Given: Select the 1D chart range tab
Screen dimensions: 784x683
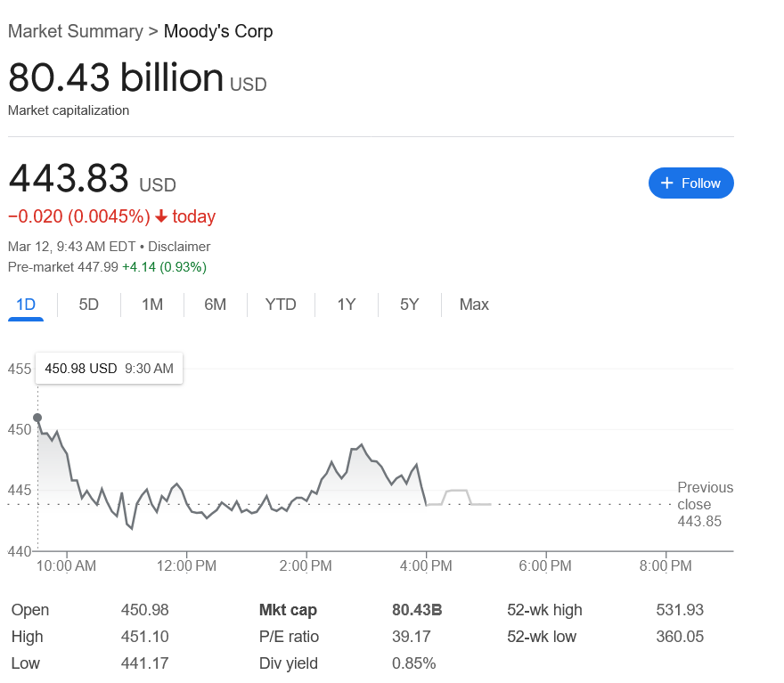Looking at the screenshot, I should 26,305.
